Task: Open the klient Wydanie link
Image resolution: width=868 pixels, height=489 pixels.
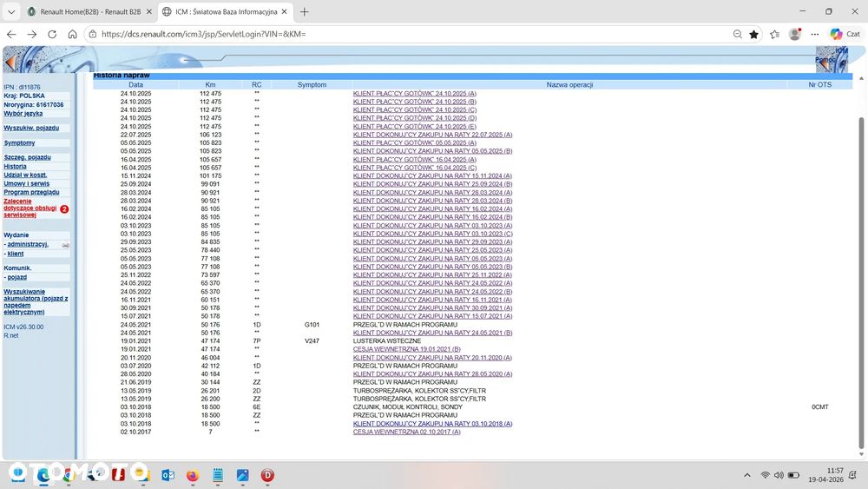Action: point(16,254)
